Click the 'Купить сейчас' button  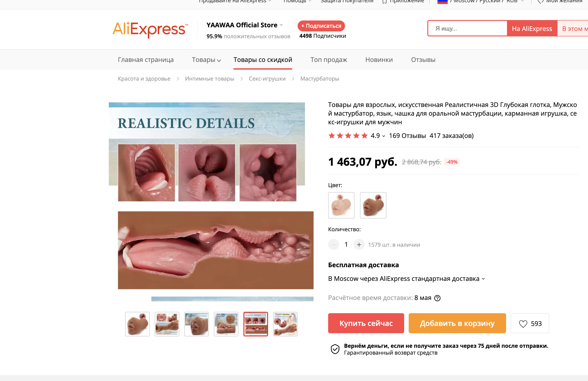pyautogui.click(x=366, y=323)
